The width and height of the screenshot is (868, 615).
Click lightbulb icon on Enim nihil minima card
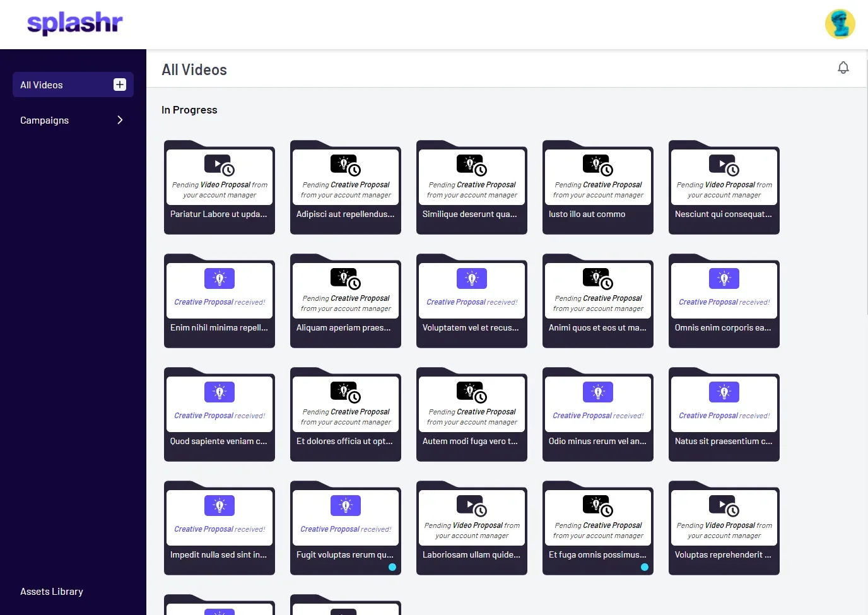[x=220, y=278]
